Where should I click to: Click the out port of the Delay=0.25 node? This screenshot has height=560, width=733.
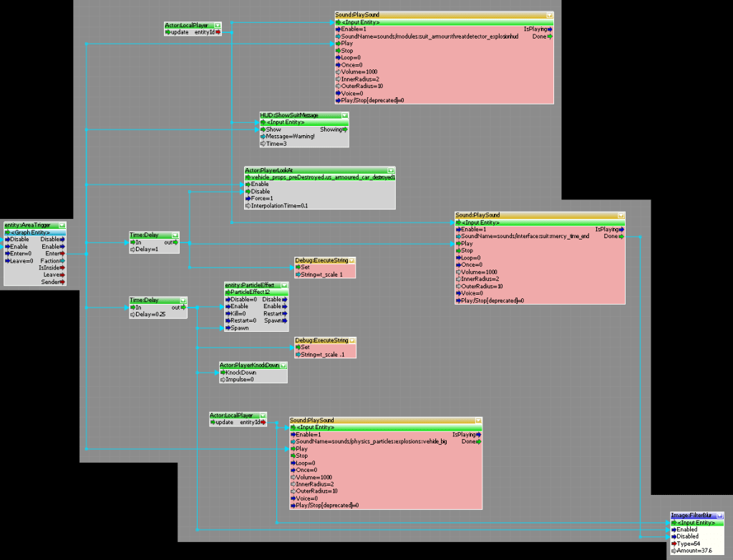click(x=184, y=308)
